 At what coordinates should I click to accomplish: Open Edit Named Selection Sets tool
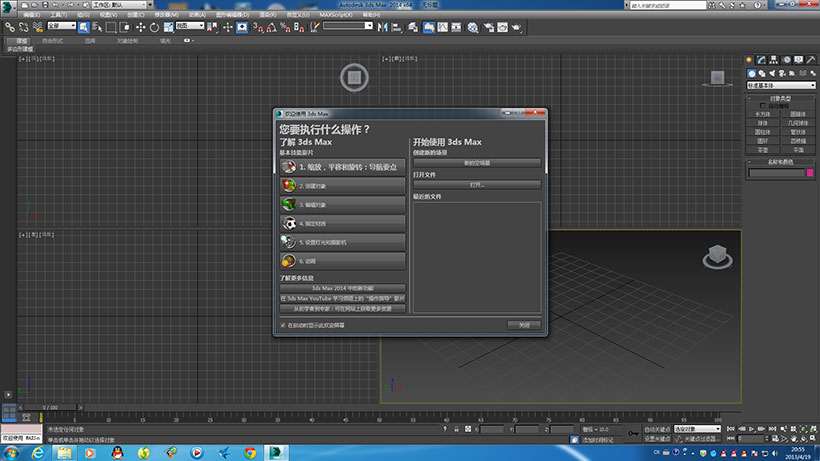(x=314, y=27)
